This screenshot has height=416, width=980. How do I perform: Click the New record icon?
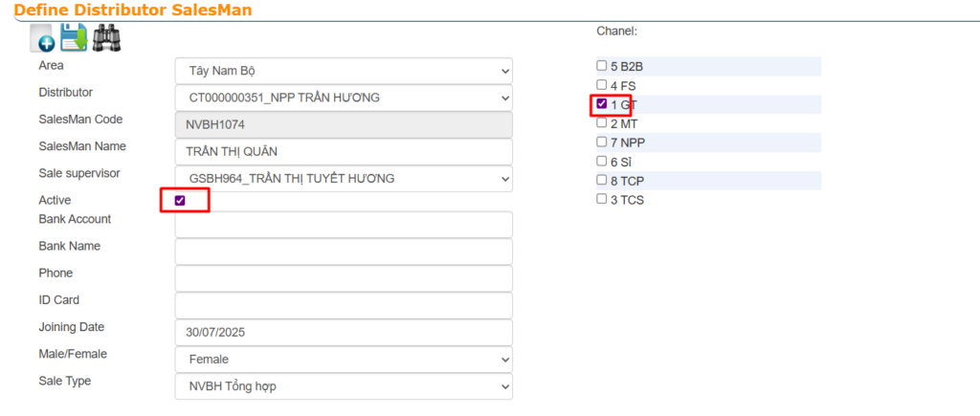point(43,39)
